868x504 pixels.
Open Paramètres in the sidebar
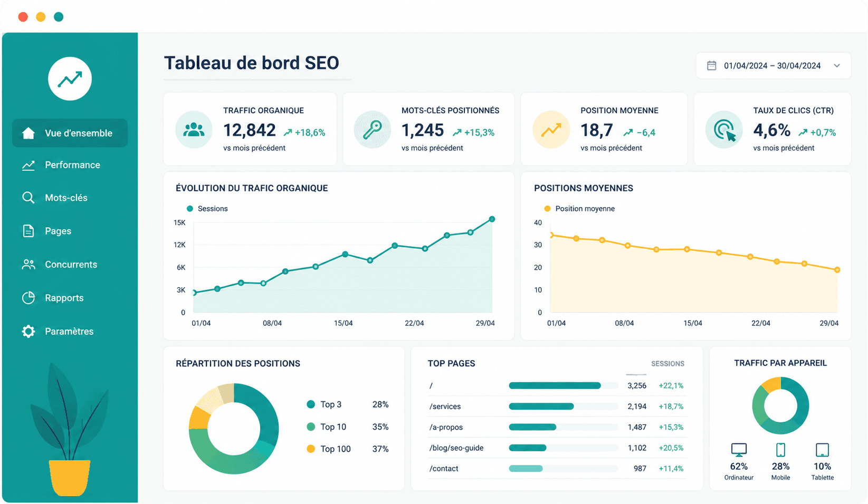70,331
